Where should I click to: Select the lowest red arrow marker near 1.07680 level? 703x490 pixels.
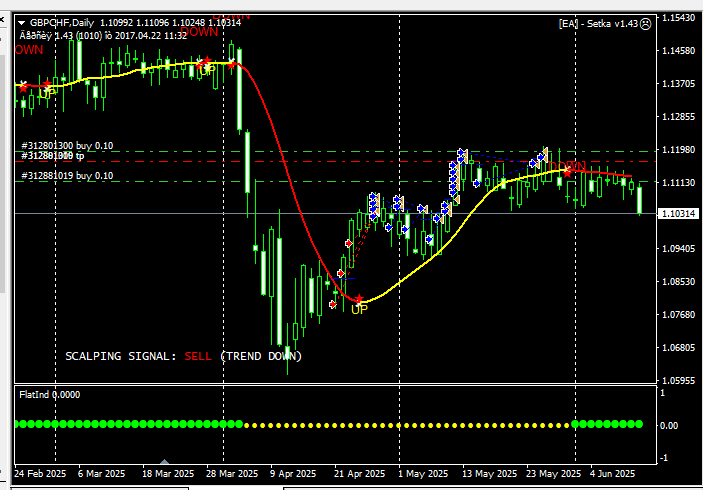pos(333,304)
